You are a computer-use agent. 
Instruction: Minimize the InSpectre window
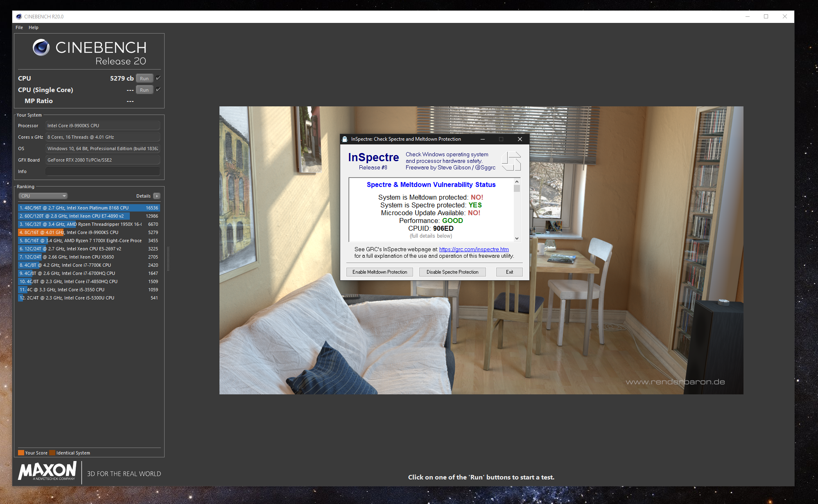click(x=483, y=139)
